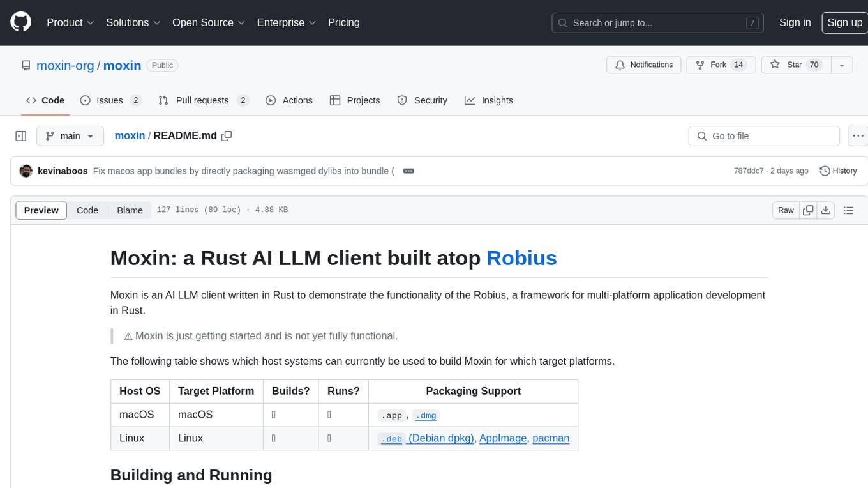The image size is (868, 488).
Task: Expand the commit message ellipsis
Action: click(x=408, y=171)
